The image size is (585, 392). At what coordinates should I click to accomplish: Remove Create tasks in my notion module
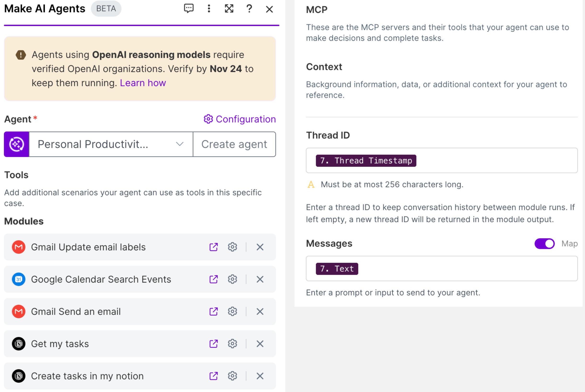[260, 376]
